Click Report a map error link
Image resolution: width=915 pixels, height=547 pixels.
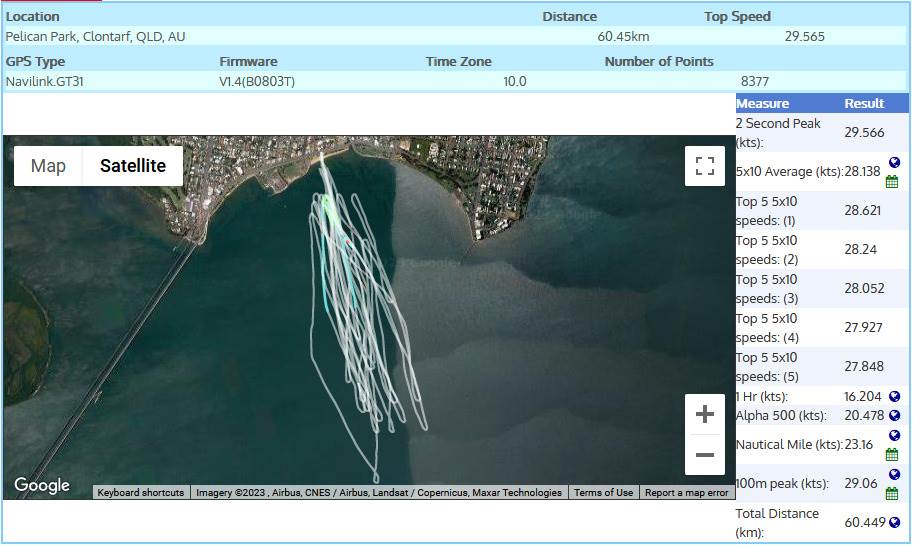pos(686,493)
